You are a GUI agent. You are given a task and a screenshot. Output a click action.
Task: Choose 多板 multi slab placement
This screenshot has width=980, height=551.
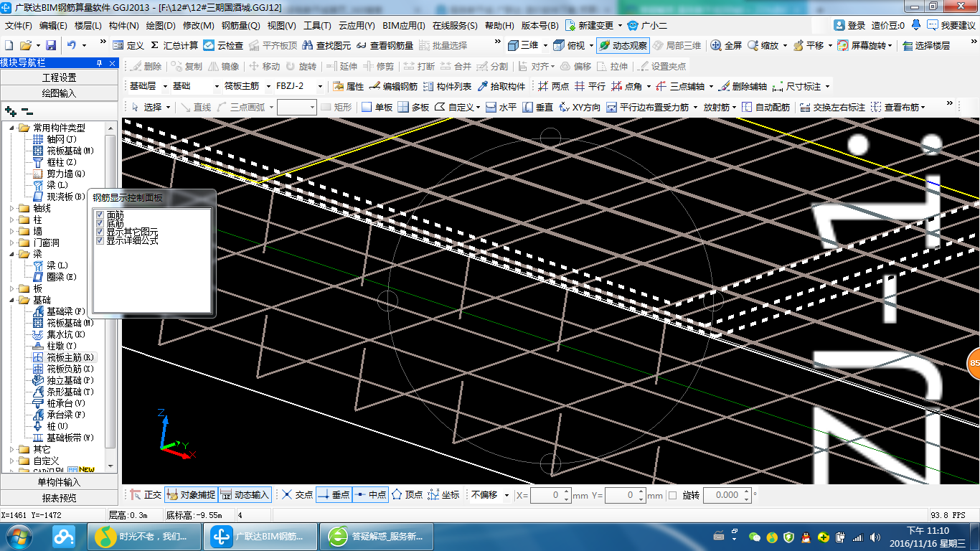[414, 107]
